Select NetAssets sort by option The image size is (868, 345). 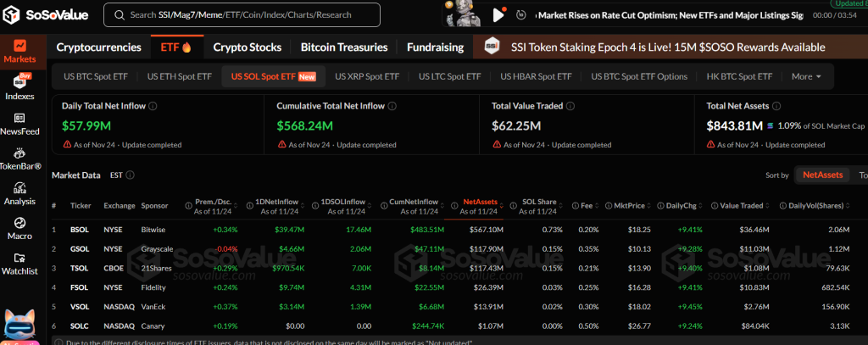coord(822,175)
